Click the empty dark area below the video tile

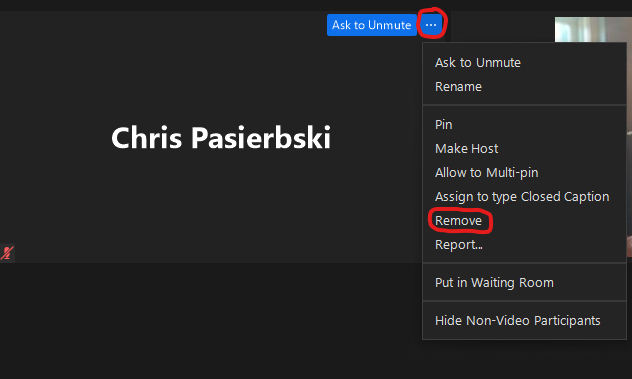(210, 321)
